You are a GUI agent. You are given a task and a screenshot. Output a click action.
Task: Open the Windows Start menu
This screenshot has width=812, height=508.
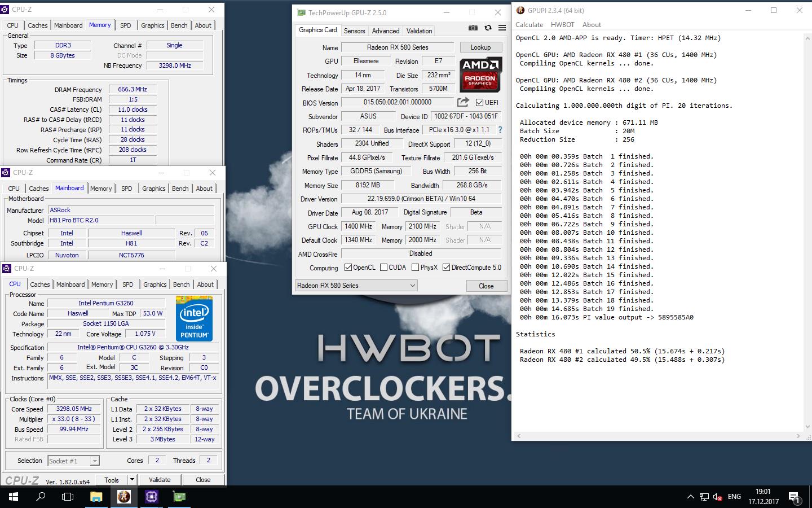[14, 497]
